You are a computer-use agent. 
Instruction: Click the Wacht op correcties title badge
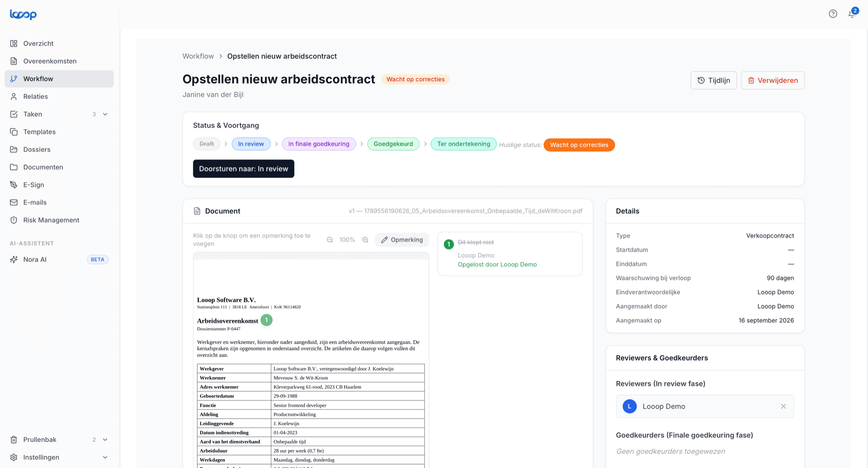click(415, 79)
